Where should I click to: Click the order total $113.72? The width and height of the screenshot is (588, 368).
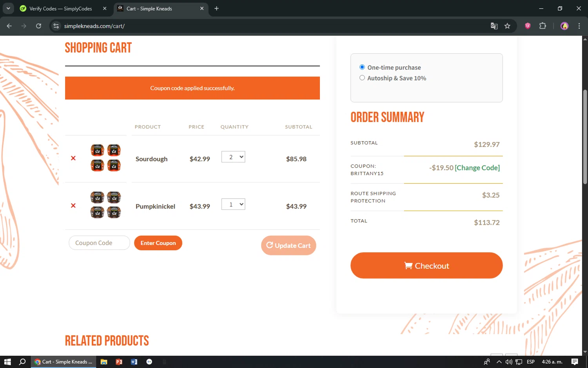(x=487, y=222)
